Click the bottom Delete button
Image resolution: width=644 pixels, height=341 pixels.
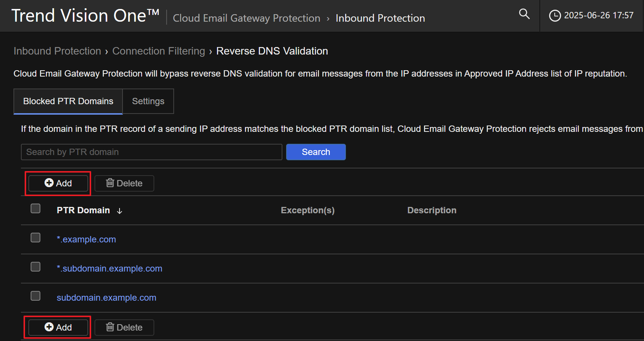[x=124, y=328]
